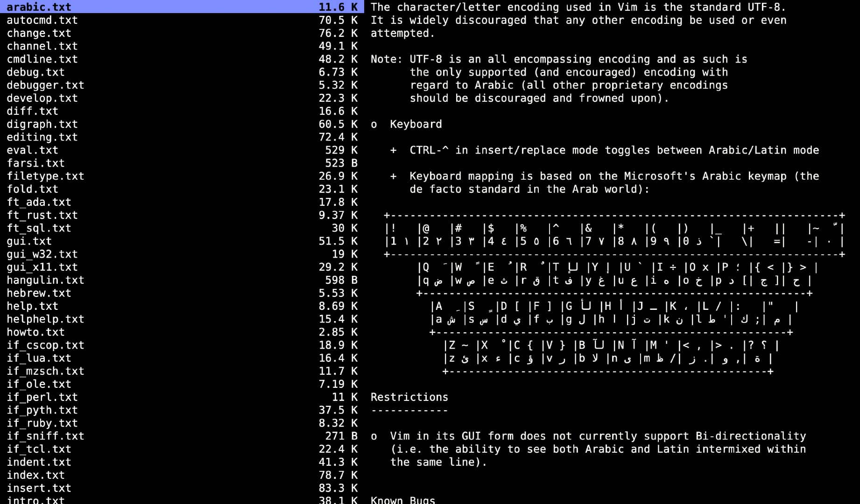The image size is (860, 504).
Task: Open change.txt from the list
Action: pyautogui.click(x=182, y=33)
